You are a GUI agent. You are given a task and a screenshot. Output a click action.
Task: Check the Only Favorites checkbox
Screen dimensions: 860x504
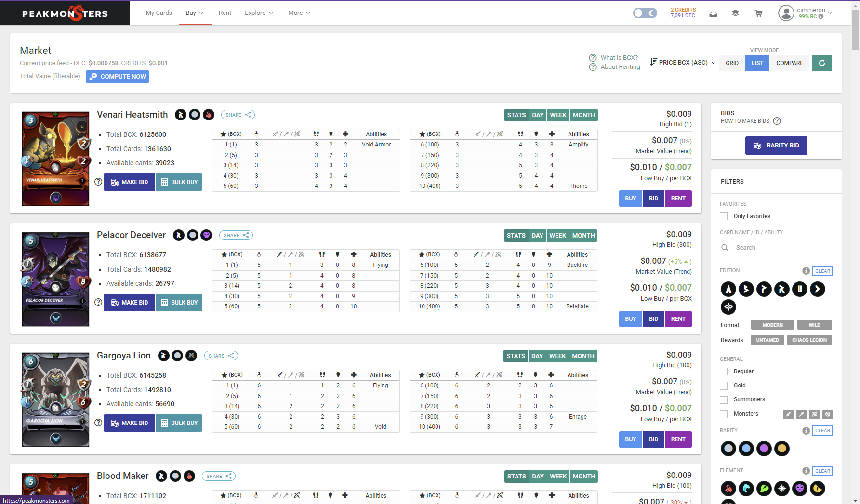point(724,216)
